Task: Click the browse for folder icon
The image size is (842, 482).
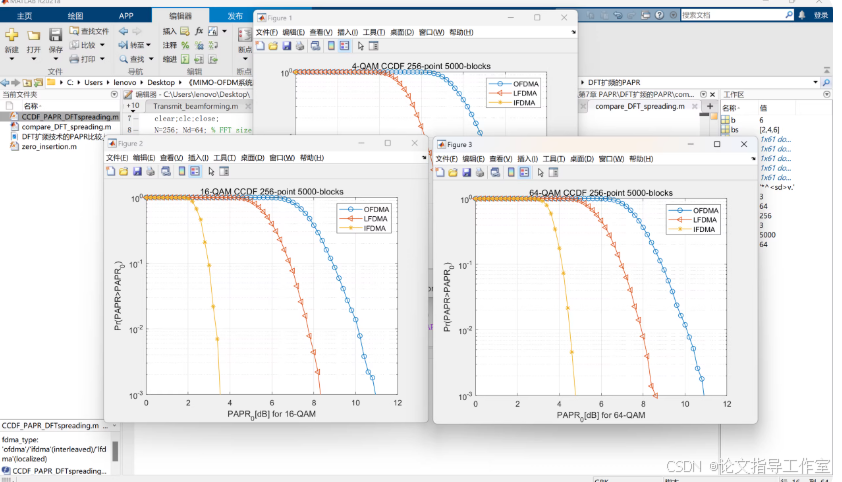Action: [38, 83]
